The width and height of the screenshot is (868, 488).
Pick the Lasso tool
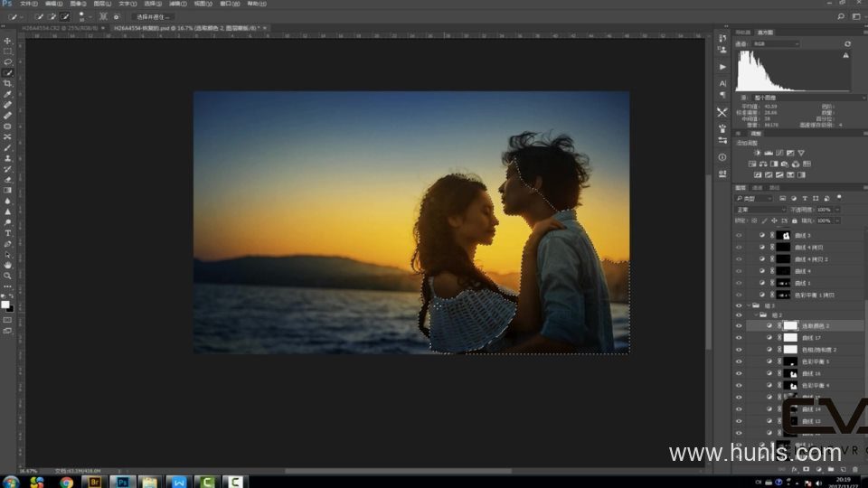point(7,62)
